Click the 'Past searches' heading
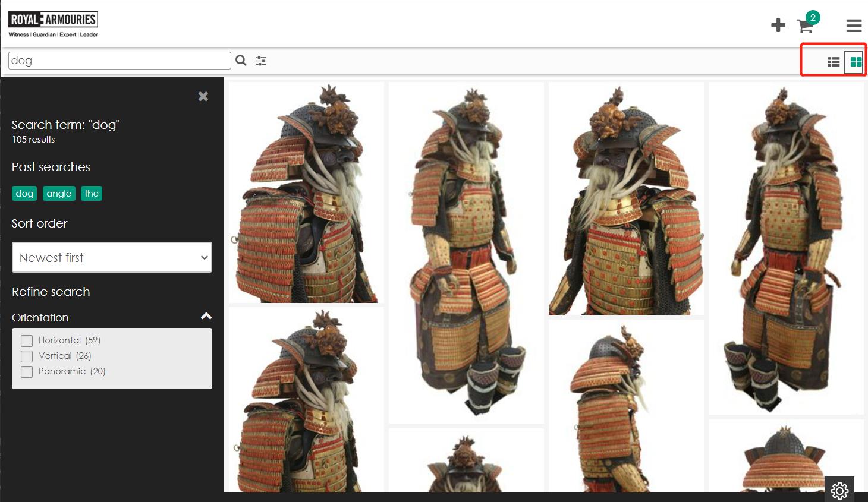868x502 pixels. pos(51,167)
